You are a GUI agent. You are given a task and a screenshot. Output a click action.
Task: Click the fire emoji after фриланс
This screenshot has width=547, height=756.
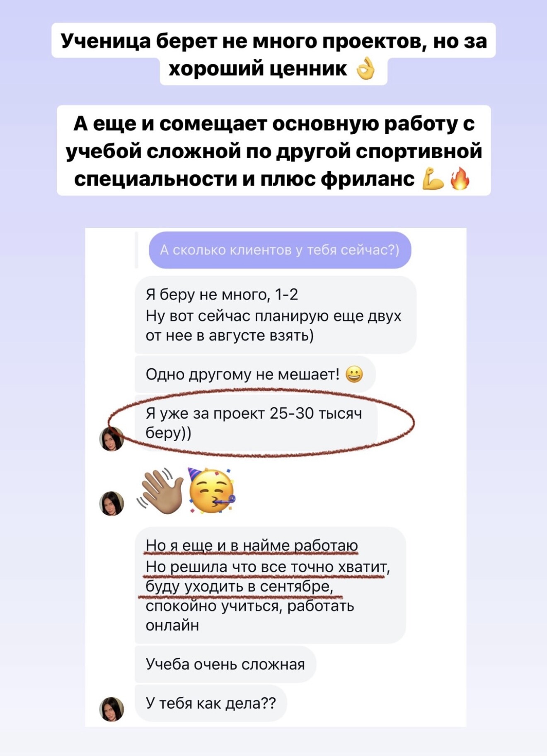(460, 179)
